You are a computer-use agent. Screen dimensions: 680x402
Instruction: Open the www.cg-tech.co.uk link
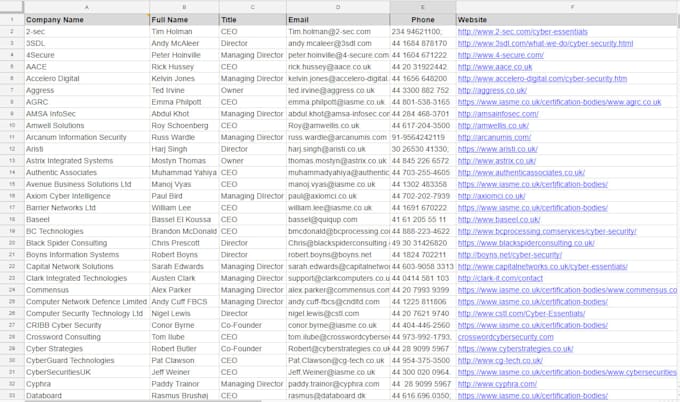pos(500,360)
